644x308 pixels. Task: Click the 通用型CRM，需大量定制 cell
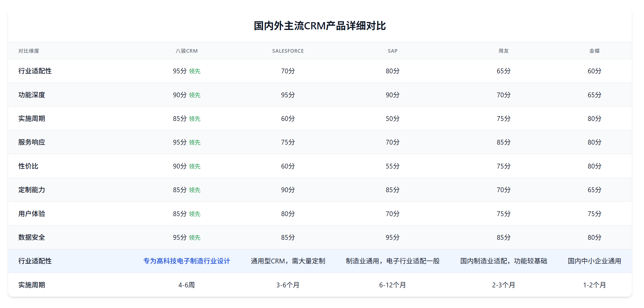pyautogui.click(x=288, y=261)
